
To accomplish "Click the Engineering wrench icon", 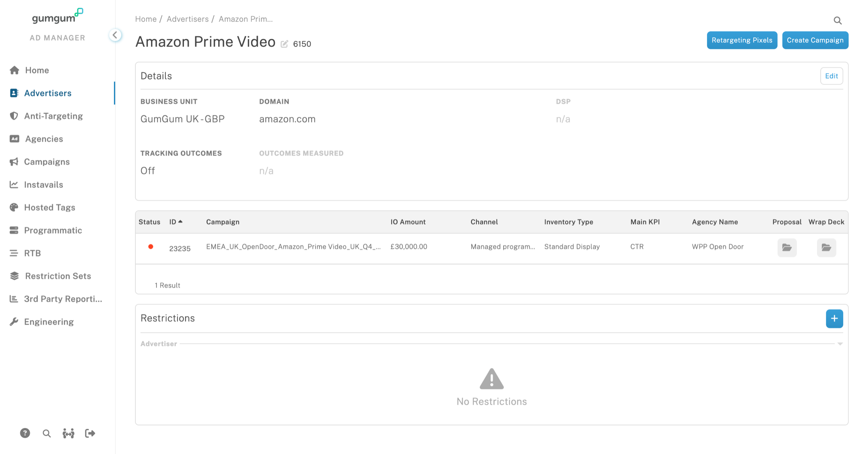I will [14, 322].
